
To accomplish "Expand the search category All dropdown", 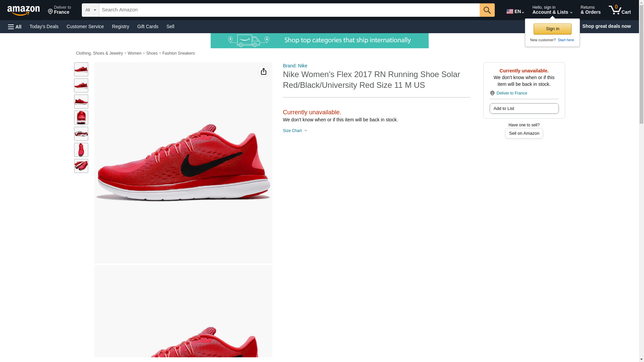I will pos(90,10).
